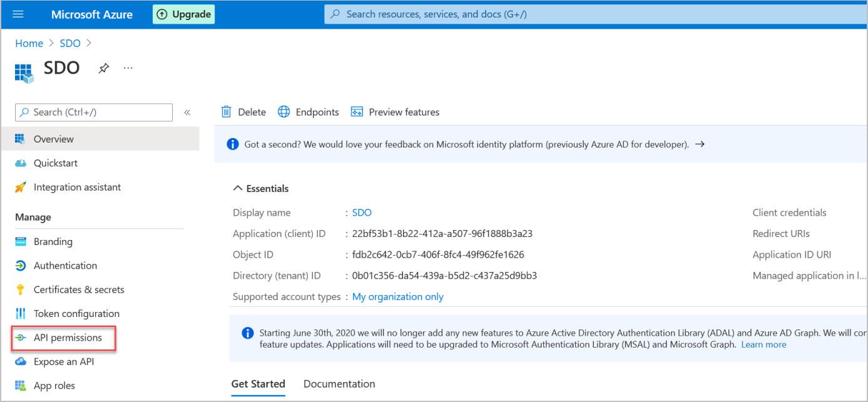
Task: Open My organization only link
Action: point(398,296)
